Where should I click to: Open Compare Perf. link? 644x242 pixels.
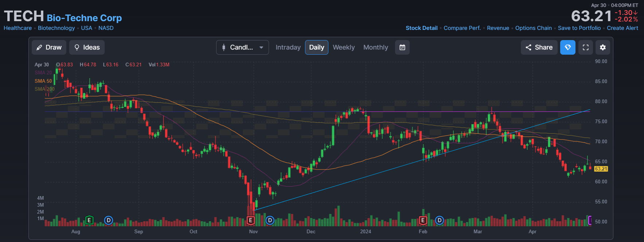462,28
